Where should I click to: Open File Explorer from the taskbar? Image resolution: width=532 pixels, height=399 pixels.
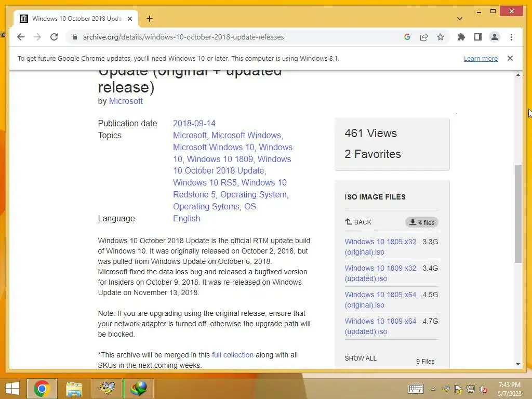point(74,389)
